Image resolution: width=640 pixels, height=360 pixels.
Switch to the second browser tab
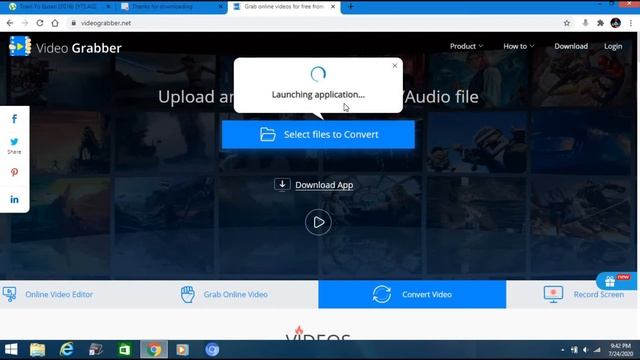coord(171,7)
